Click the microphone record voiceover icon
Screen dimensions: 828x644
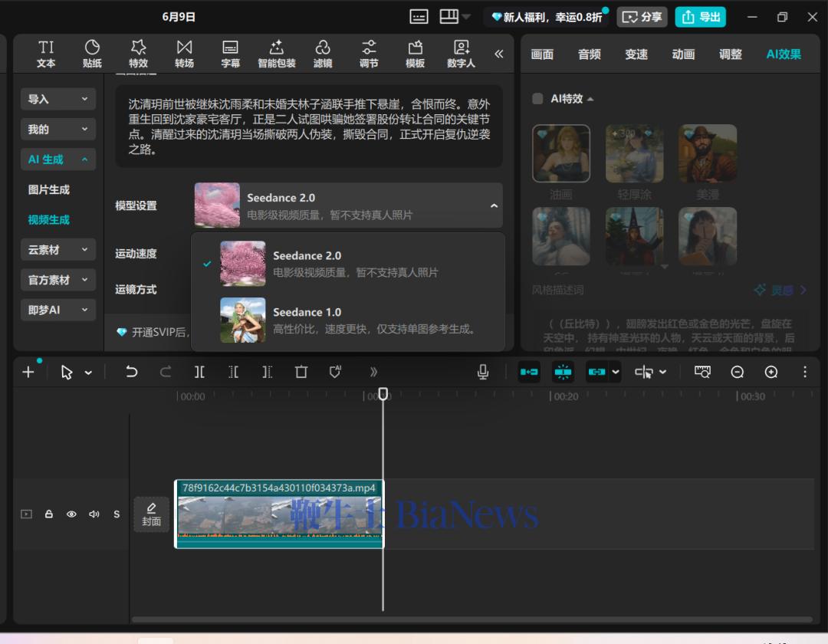483,372
